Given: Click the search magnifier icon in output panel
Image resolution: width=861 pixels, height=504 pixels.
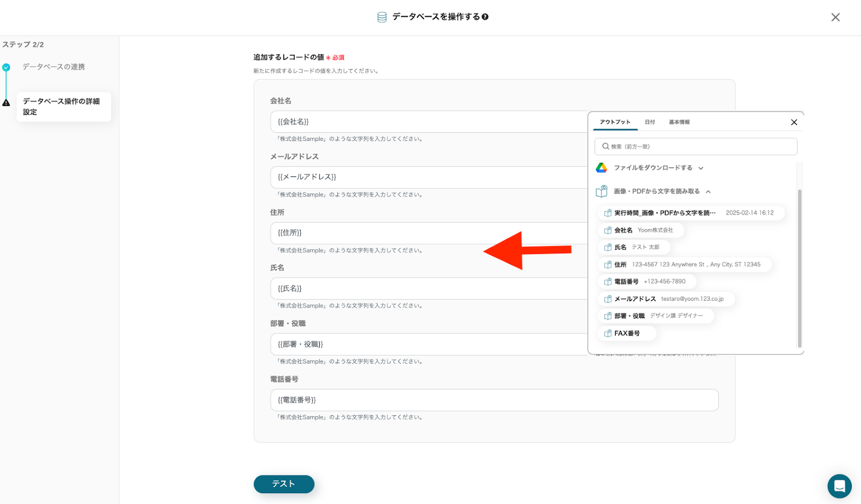Looking at the screenshot, I should (x=605, y=146).
